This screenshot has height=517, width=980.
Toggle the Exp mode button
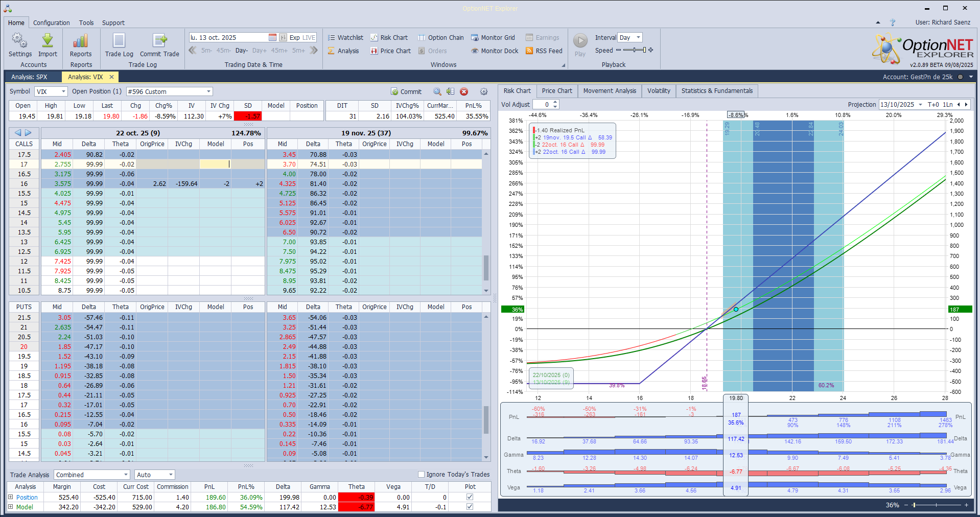[x=294, y=37]
